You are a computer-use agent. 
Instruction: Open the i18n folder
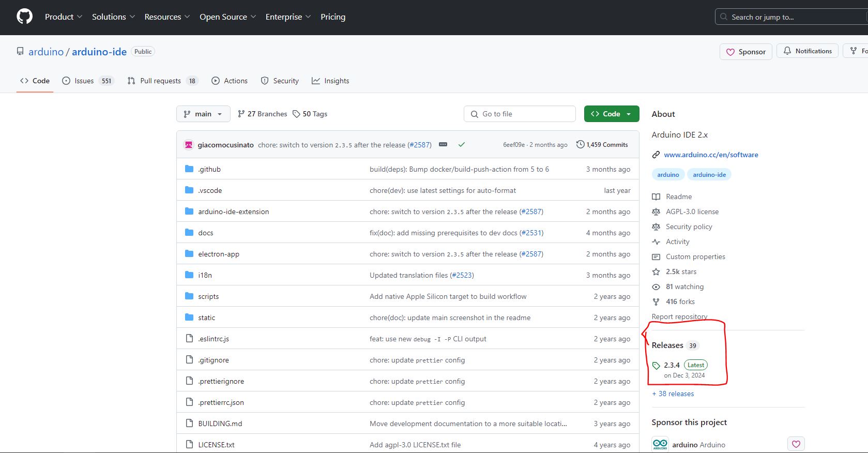tap(205, 275)
